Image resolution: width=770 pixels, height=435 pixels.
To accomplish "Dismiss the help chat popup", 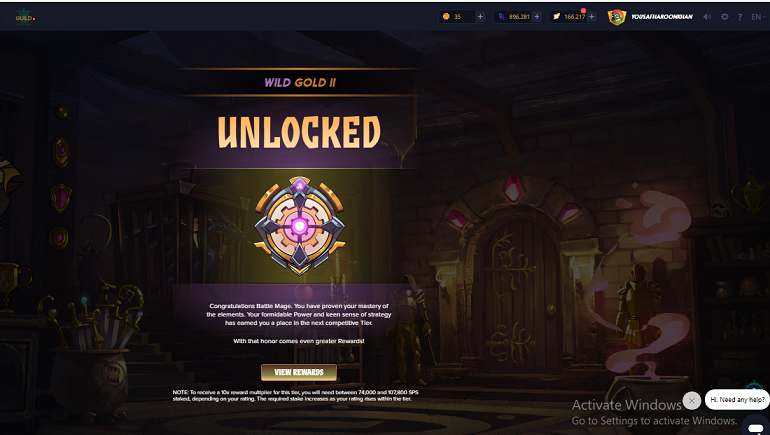I will click(x=691, y=401).
